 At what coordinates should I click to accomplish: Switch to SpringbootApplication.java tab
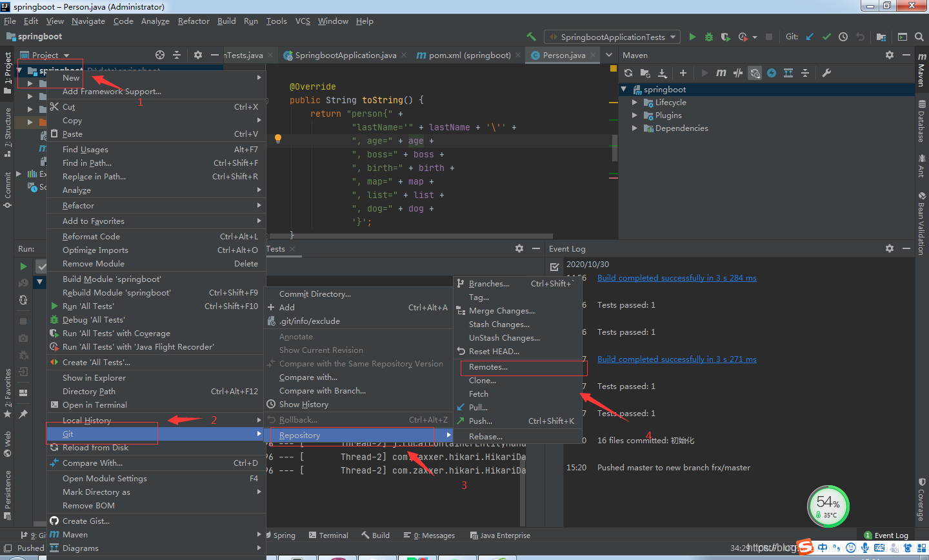point(345,55)
